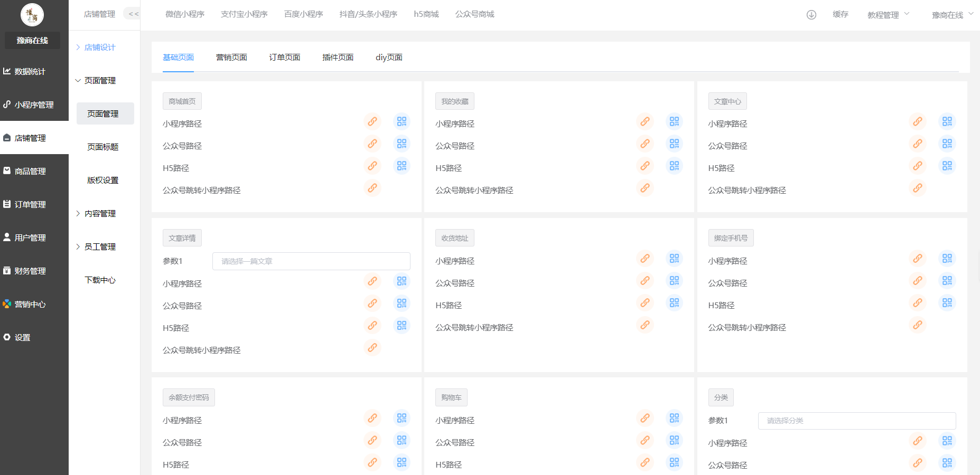
Task: Copy link for 我的收藏 小程序路径
Action: (x=645, y=121)
